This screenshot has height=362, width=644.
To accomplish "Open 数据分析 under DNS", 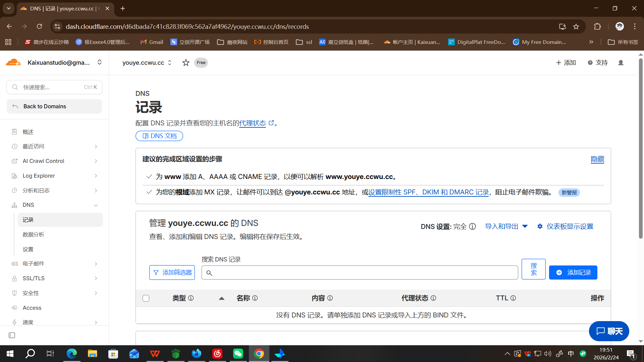I will click(x=34, y=234).
